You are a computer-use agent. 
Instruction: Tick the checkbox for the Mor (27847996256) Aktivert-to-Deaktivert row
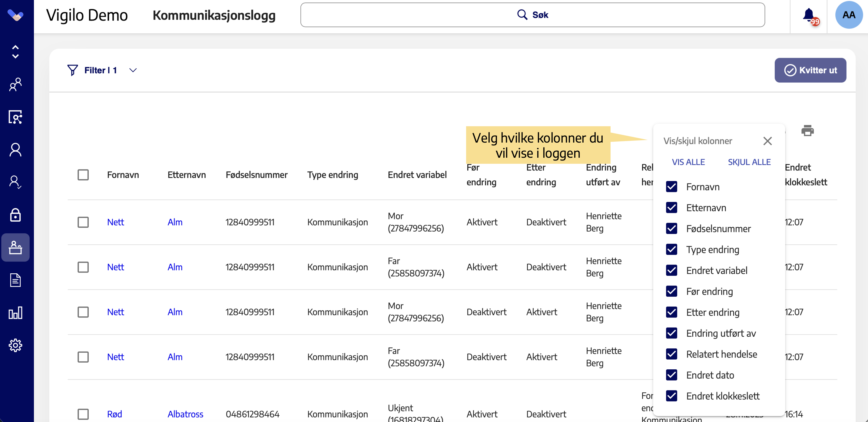[x=83, y=222]
